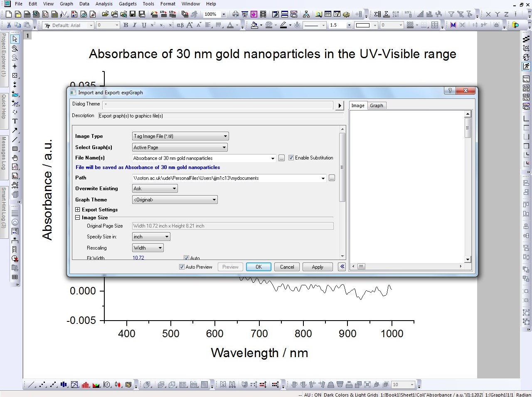Click the OK button

click(x=259, y=267)
